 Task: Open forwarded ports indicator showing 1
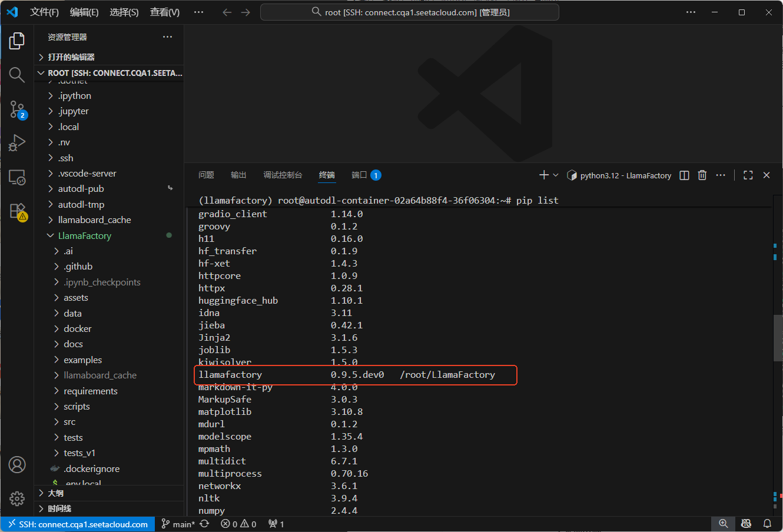pyautogui.click(x=276, y=524)
